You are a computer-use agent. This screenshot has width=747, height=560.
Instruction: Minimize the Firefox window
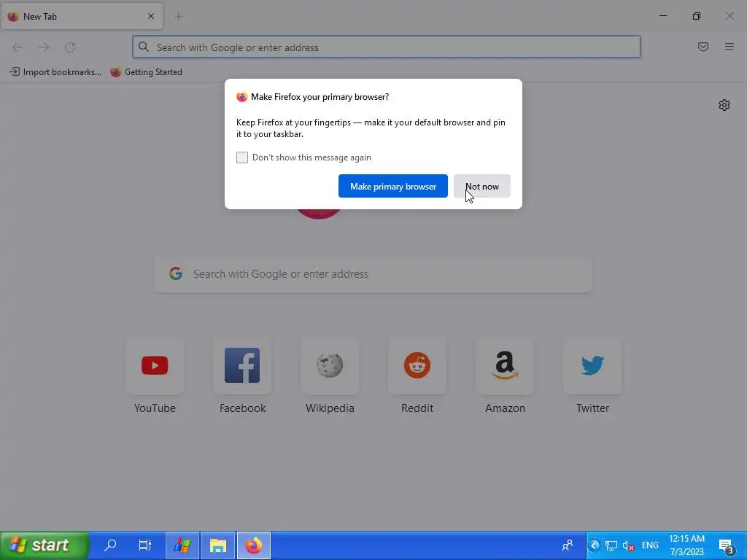(663, 16)
